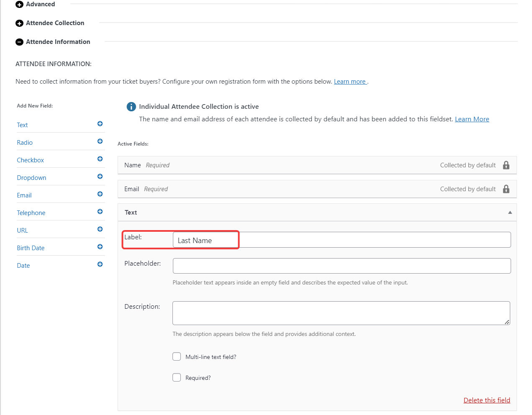This screenshot has width=532, height=415.
Task: Enable the Multi-line text field checkbox
Action: coord(176,356)
